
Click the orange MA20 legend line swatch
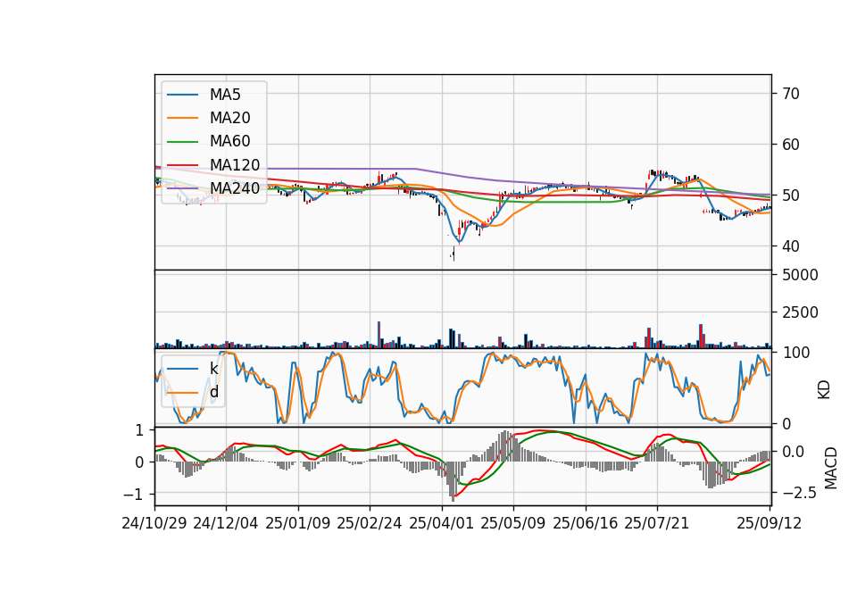(182, 118)
